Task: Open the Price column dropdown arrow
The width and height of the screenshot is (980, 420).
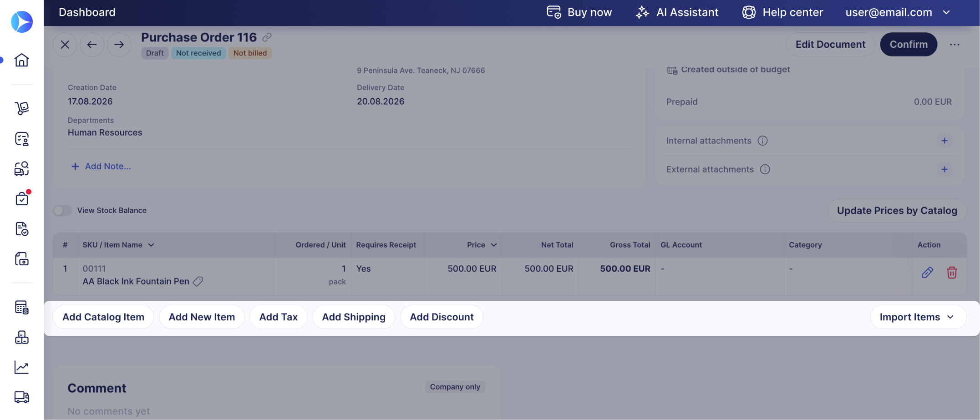Action: 494,245
